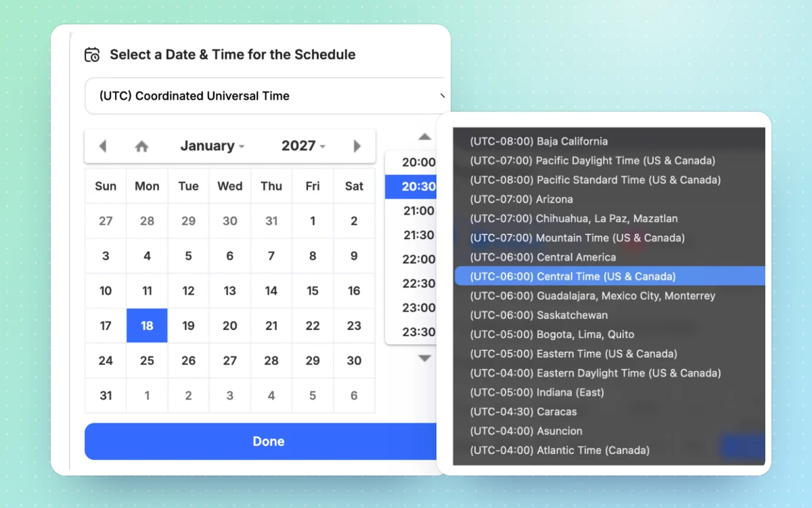
Task: Choose Eastern Daylight Time (US & Canada)
Action: coord(610,373)
